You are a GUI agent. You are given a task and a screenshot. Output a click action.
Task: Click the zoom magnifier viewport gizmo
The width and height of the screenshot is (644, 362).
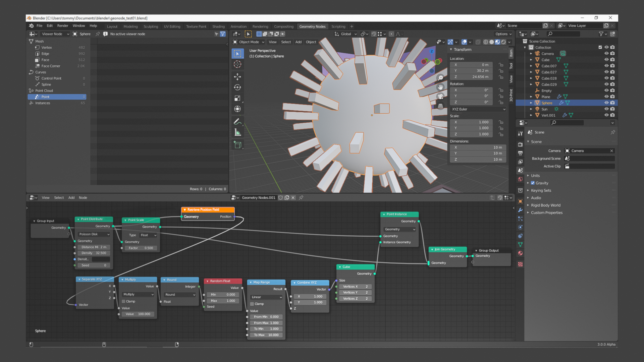tap(440, 78)
